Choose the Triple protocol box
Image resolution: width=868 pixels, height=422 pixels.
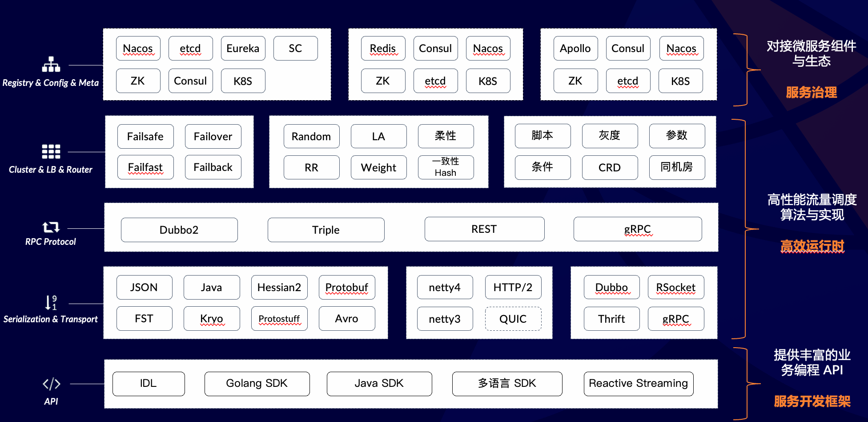326,230
